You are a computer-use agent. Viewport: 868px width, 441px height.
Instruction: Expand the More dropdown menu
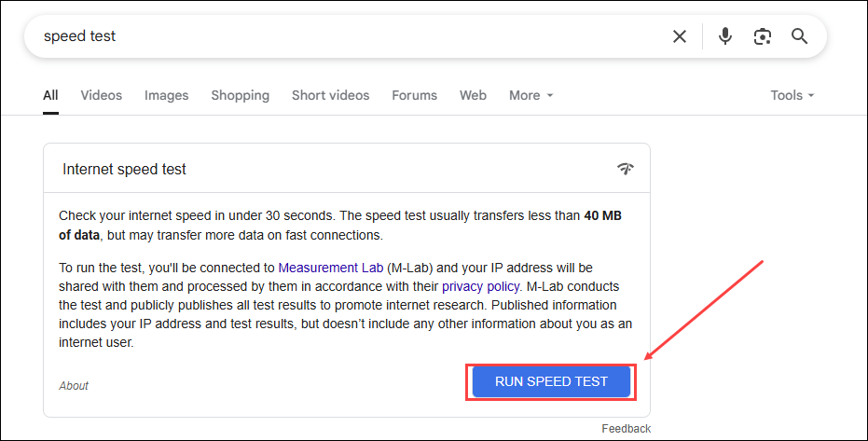[530, 95]
